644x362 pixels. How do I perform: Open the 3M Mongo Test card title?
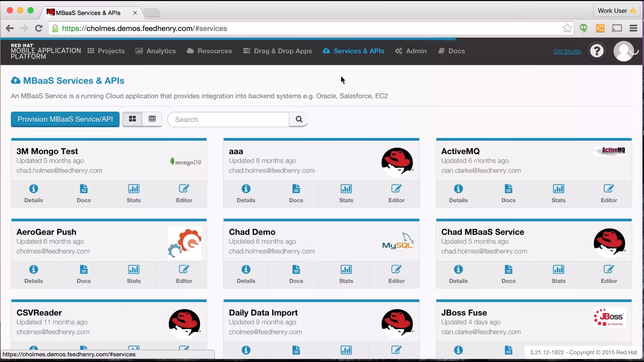(47, 151)
